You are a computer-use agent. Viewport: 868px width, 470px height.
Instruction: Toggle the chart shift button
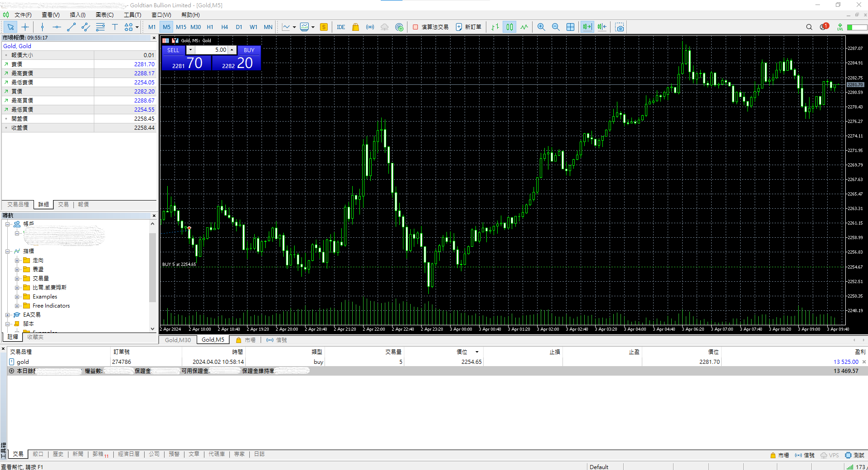[x=602, y=27]
